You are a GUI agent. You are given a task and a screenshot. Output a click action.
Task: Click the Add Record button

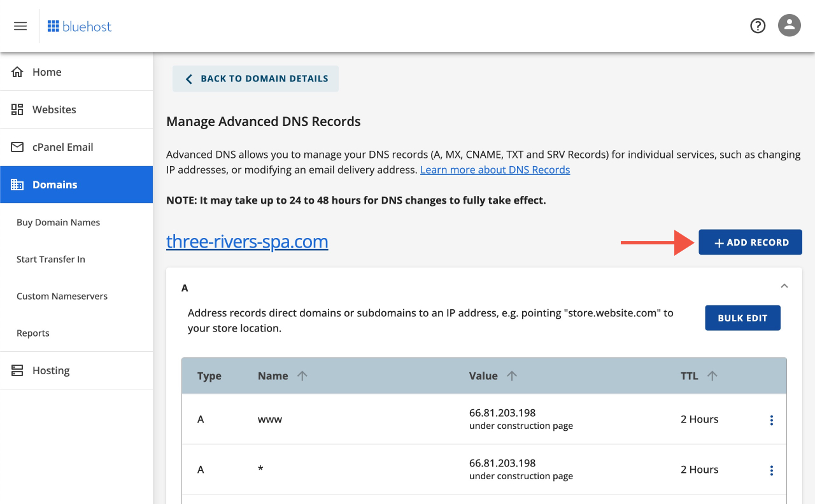pyautogui.click(x=750, y=242)
